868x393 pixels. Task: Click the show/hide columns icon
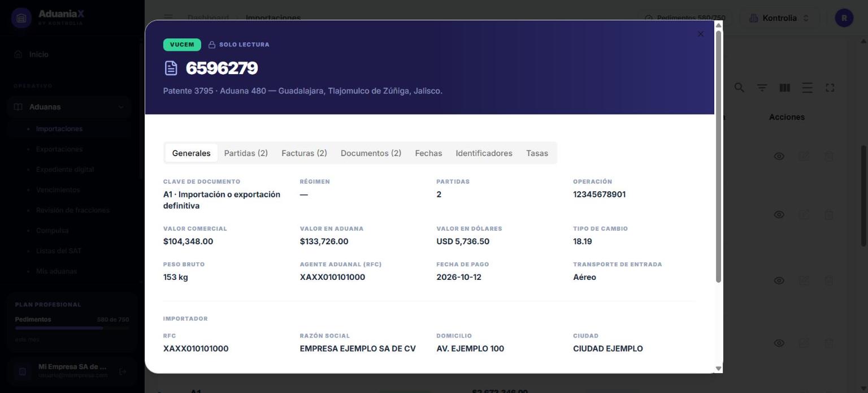(785, 88)
